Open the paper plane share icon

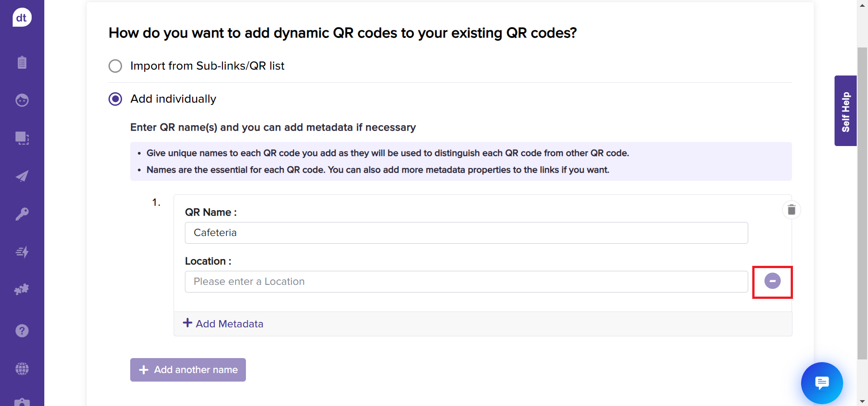(22, 176)
